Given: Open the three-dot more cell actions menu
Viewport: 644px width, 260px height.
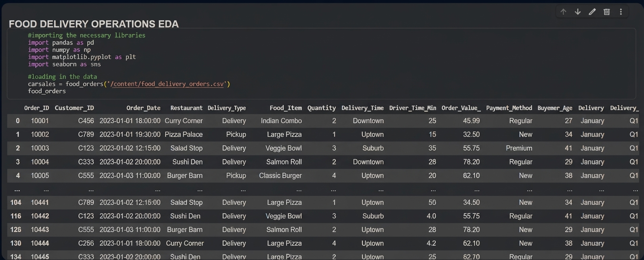Looking at the screenshot, I should [621, 12].
